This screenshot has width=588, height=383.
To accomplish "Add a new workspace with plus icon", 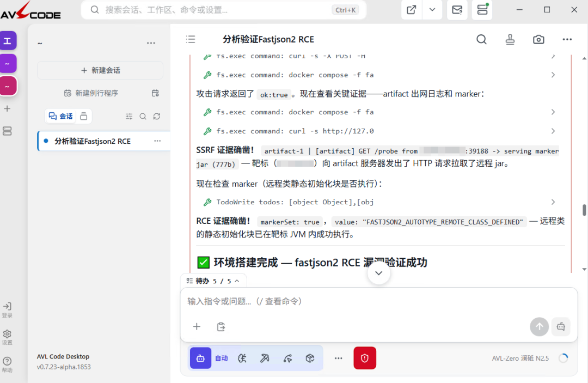I will tap(7, 109).
